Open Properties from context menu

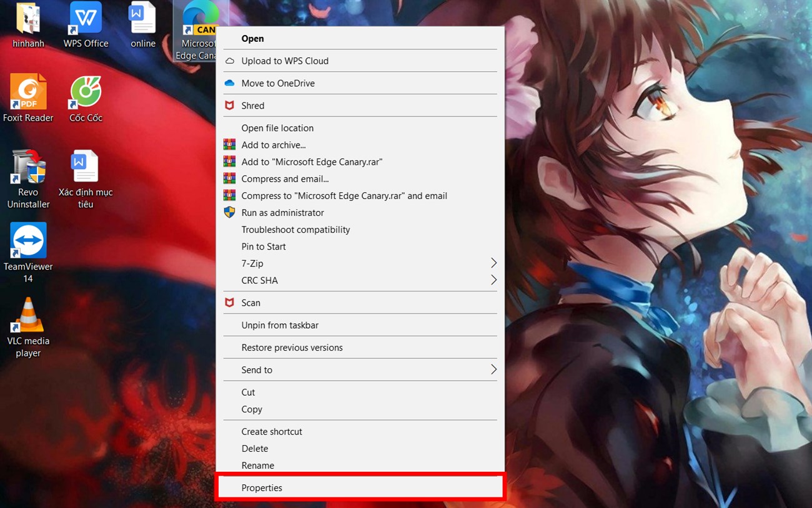pos(360,487)
